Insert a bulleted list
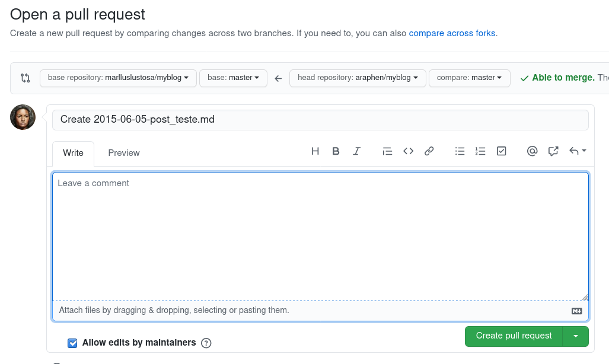 coord(460,151)
